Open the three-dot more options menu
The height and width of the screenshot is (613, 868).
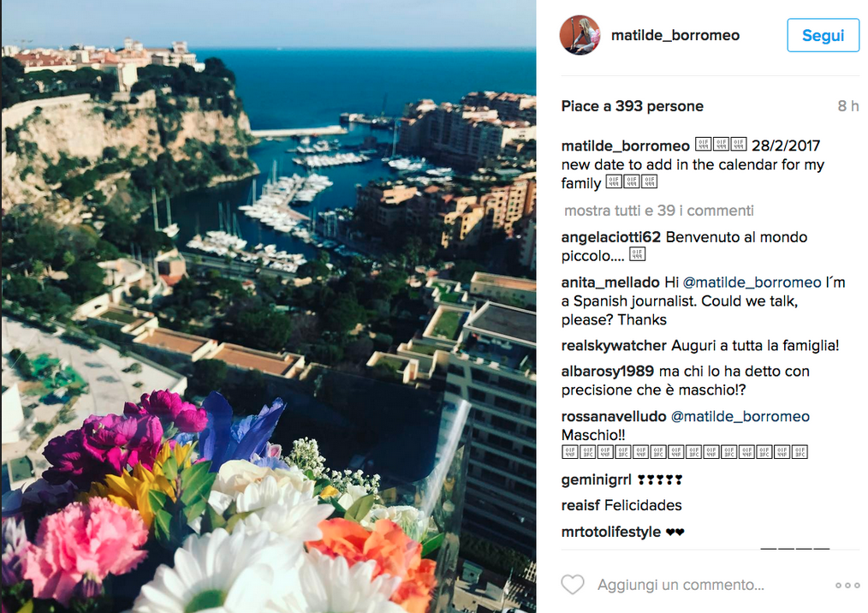tap(847, 586)
